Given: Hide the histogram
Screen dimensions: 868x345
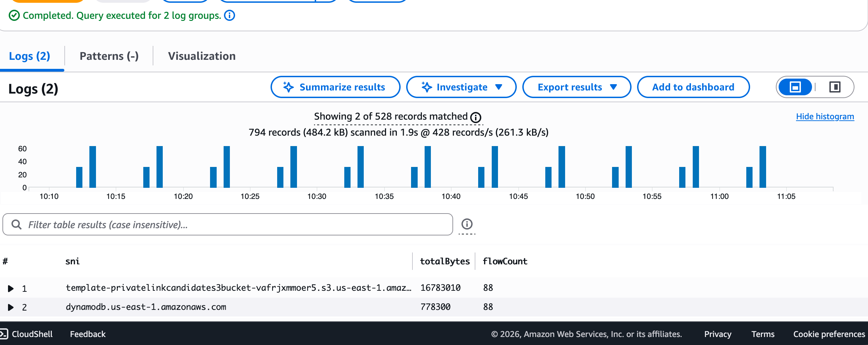Looking at the screenshot, I should click(825, 117).
